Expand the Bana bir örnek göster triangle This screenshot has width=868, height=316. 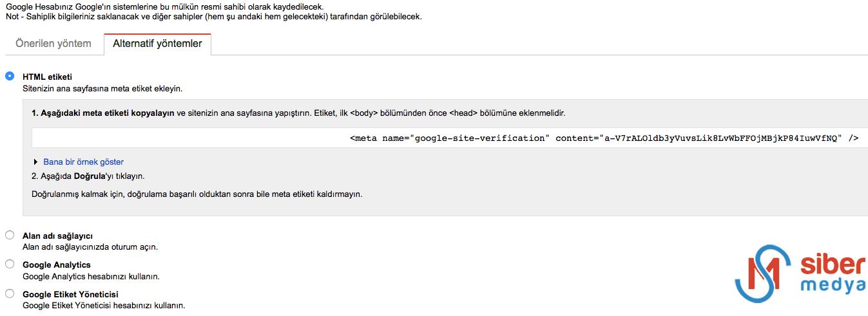[35, 162]
